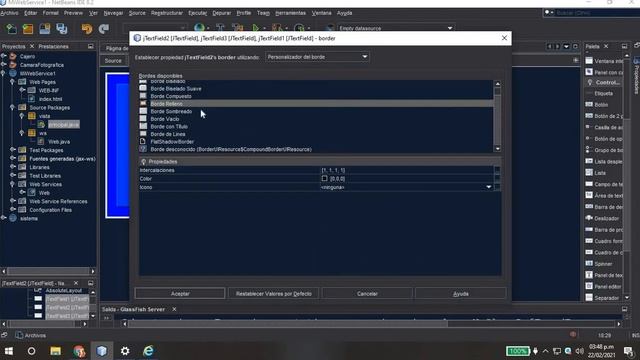Viewport: 640px width, 360px height.
Task: Expand the Libraries tree node
Action: [x=12, y=167]
